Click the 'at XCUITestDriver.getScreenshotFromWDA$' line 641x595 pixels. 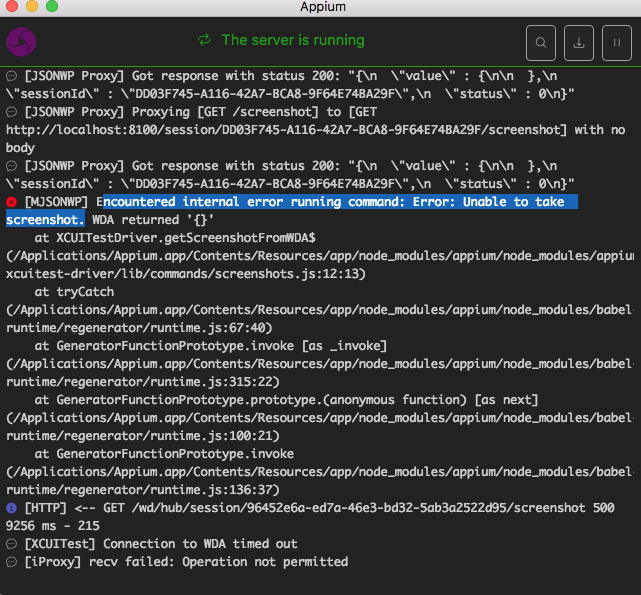[x=175, y=238]
